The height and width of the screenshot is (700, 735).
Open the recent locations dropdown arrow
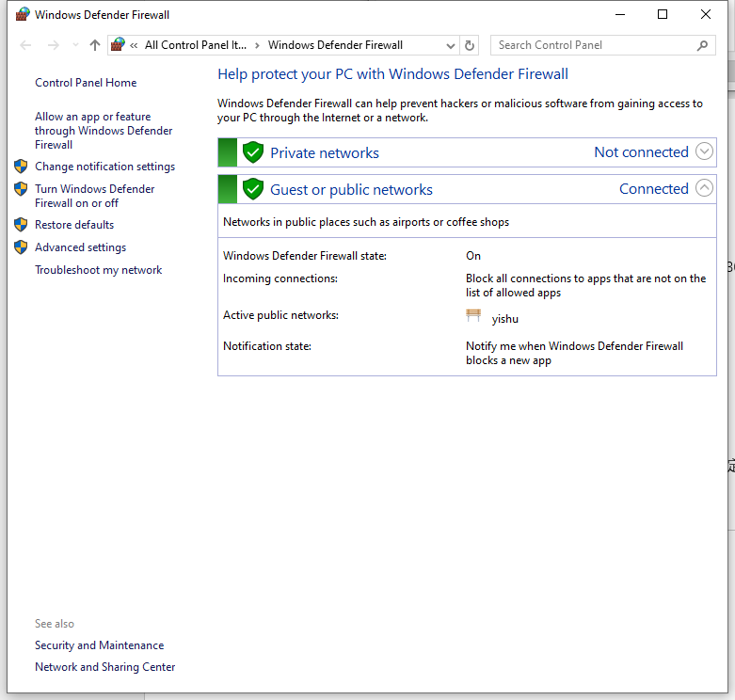(75, 45)
